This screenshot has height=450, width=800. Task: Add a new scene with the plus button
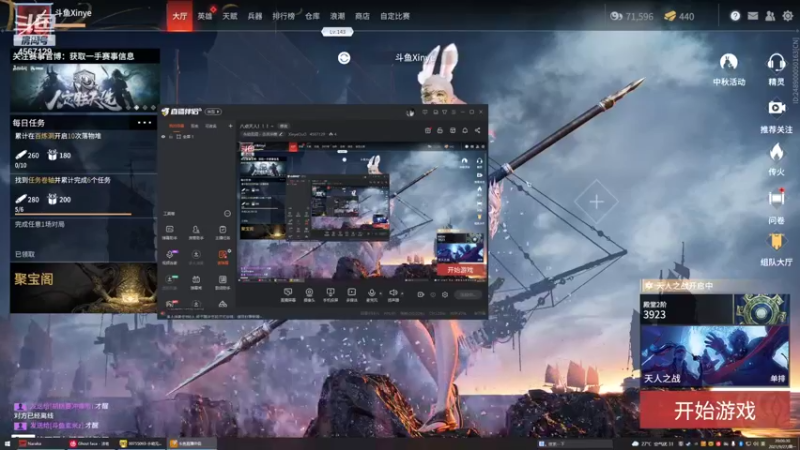(x=230, y=126)
